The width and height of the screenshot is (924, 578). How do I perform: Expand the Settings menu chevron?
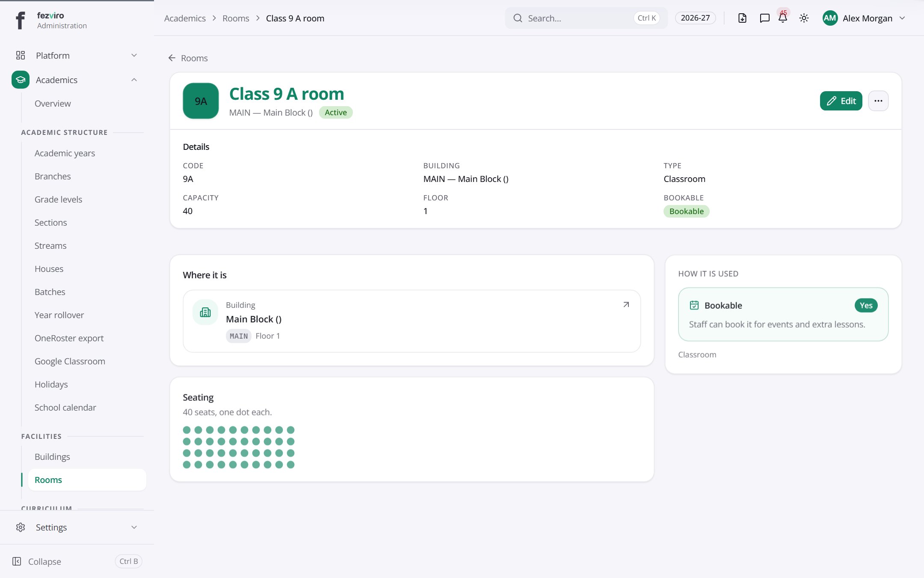[134, 527]
